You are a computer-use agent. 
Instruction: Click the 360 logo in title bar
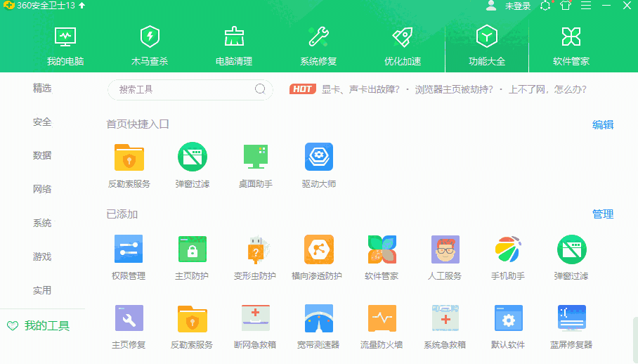(x=8, y=6)
